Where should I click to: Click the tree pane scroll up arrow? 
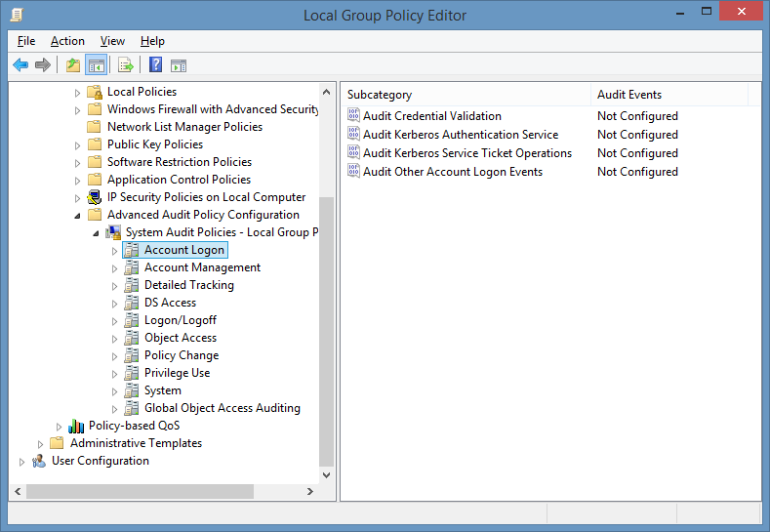tap(327, 92)
